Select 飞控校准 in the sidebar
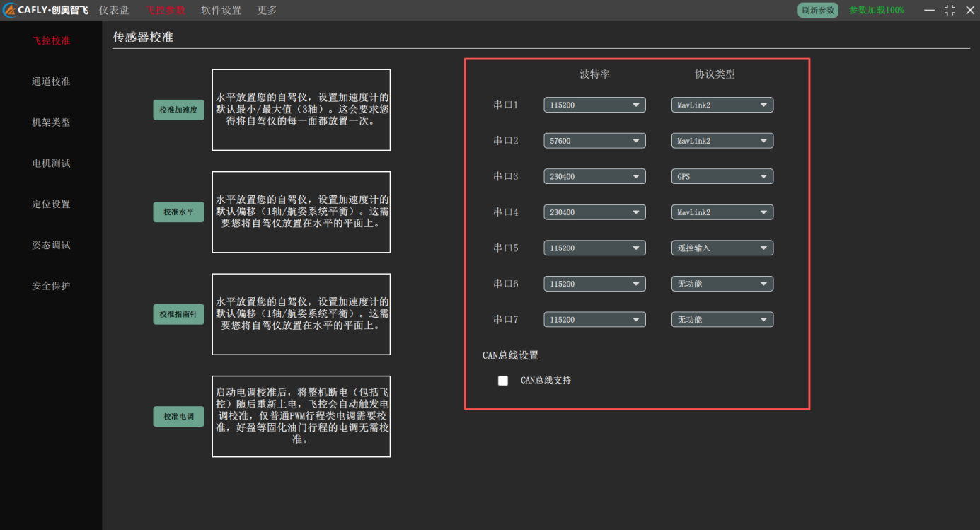The width and height of the screenshot is (980, 530). tap(51, 41)
